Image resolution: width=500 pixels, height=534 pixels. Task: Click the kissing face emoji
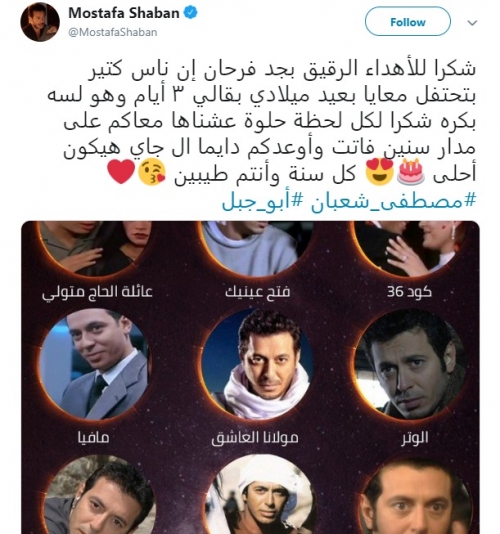tap(152, 173)
